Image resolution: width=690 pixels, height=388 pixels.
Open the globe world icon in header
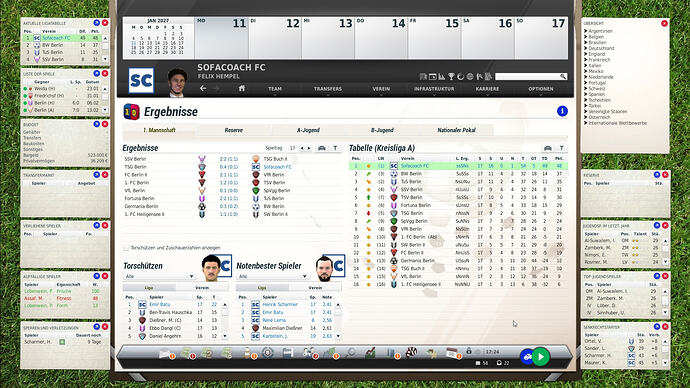coord(470,77)
